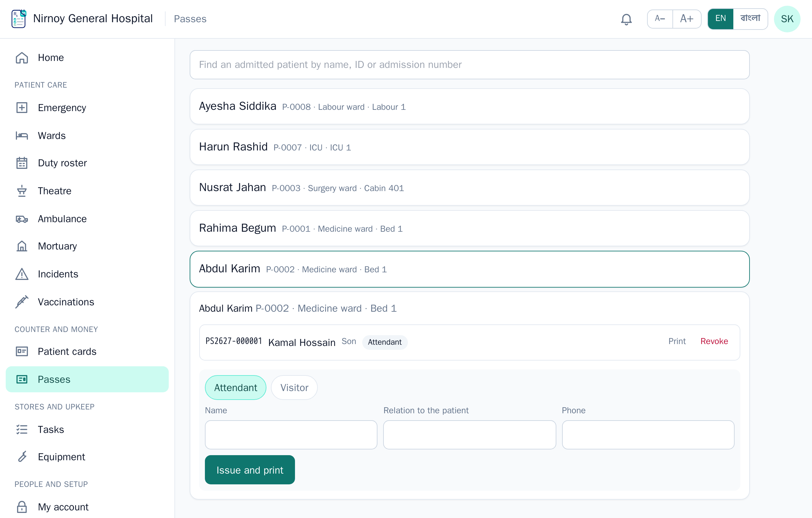Click the Incidents warning icon
Viewport: 812px width, 518px height.
coord(22,274)
